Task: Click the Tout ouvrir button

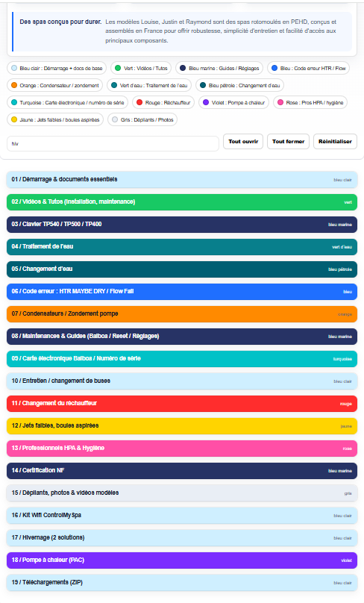Action: tap(243, 142)
